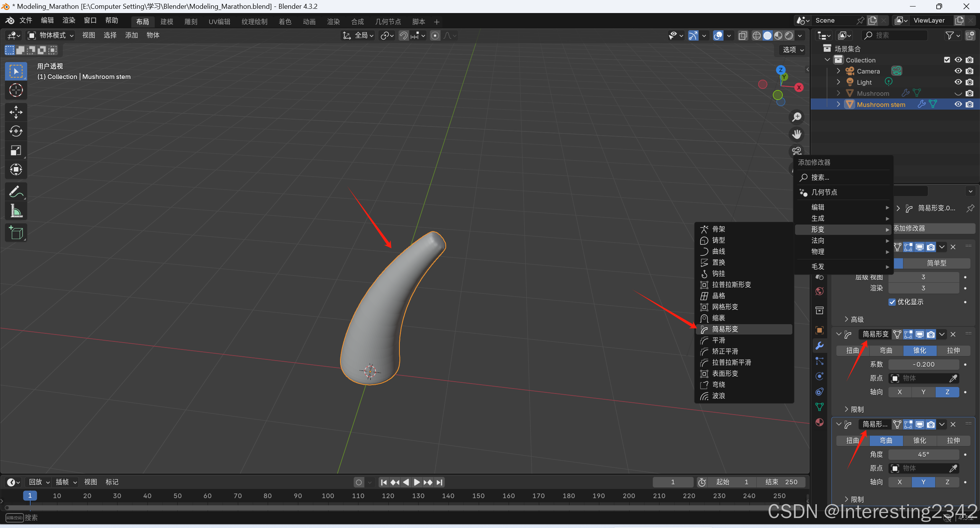Hide Mushroom stem with eye icon
Image resolution: width=980 pixels, height=528 pixels.
click(x=958, y=104)
